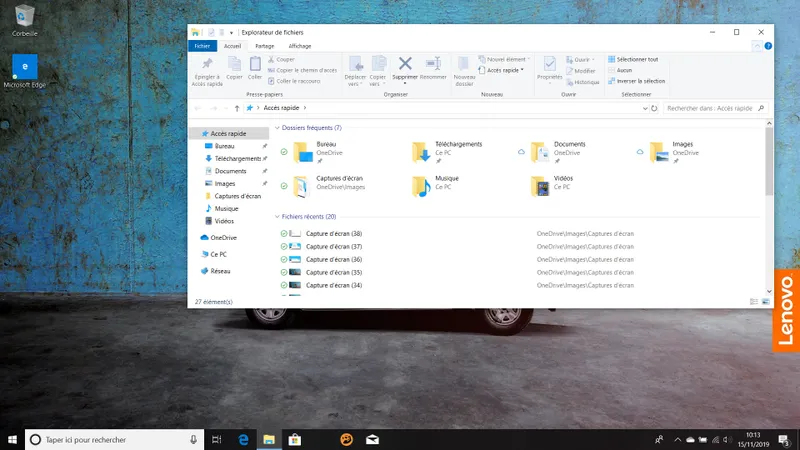Click Inverser la sélection

click(636, 81)
